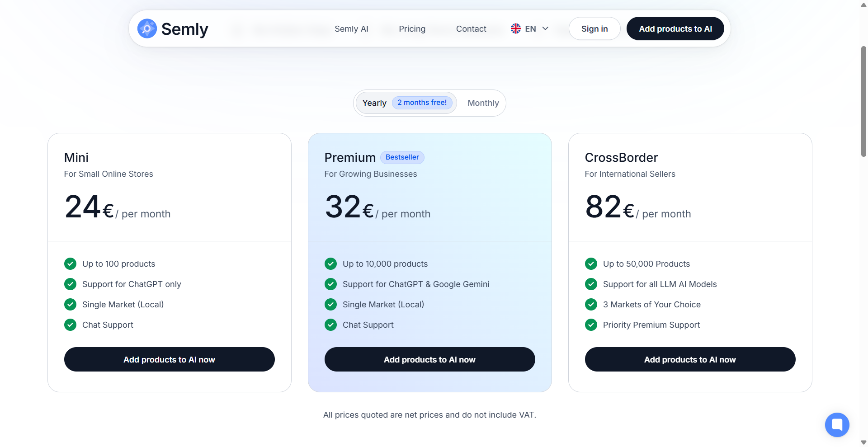Click checkmark beside Premium plan Single Market
The image size is (868, 447).
pos(331,304)
